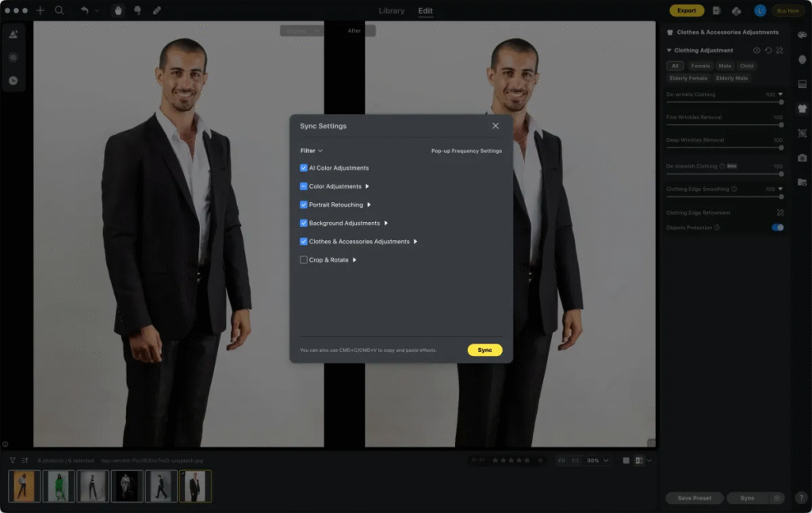Uncheck the AI Color Adjustments checkbox
This screenshot has height=513, width=812.
click(304, 168)
